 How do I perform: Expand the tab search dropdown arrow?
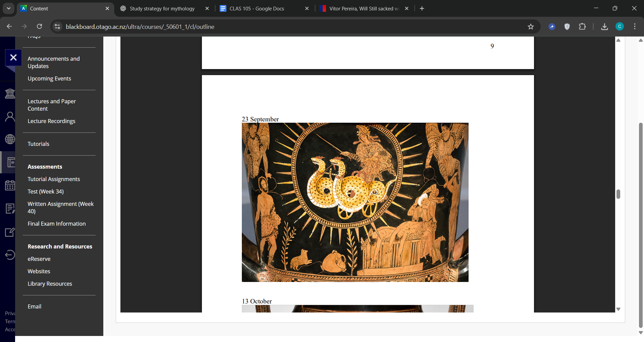click(9, 8)
